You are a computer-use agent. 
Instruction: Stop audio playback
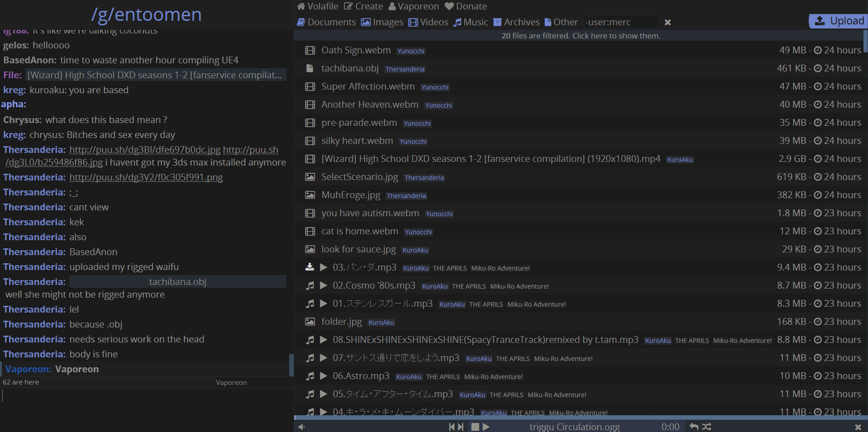tap(475, 427)
